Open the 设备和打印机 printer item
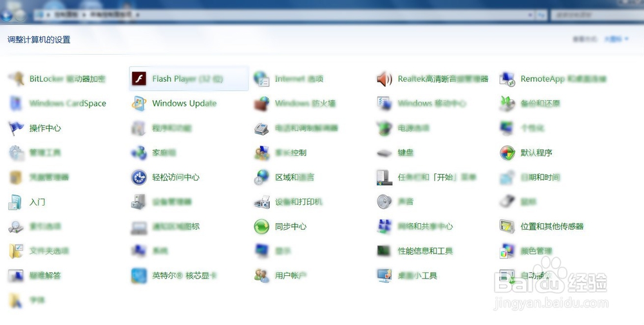The image size is (644, 325). (288, 202)
